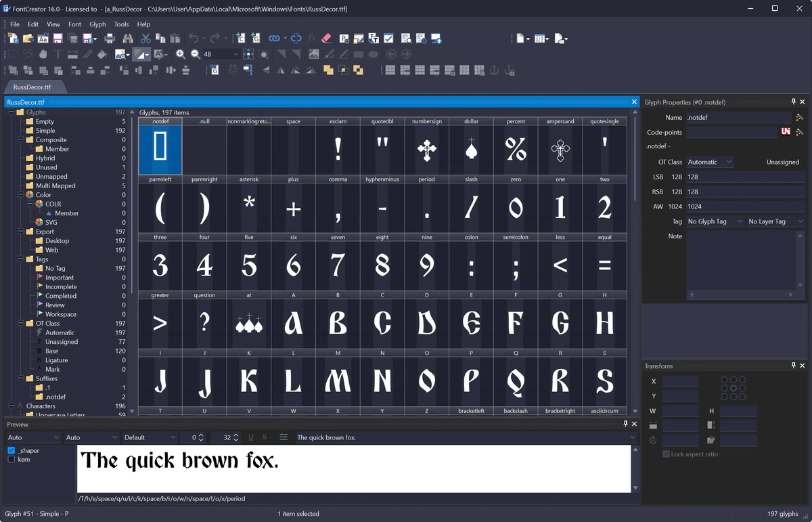This screenshot has width=812, height=522.
Task: Click the Open font folder icon
Action: click(x=28, y=39)
